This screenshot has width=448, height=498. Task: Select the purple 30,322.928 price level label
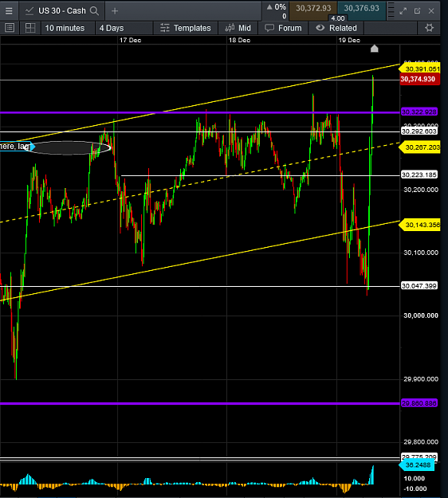pos(419,112)
